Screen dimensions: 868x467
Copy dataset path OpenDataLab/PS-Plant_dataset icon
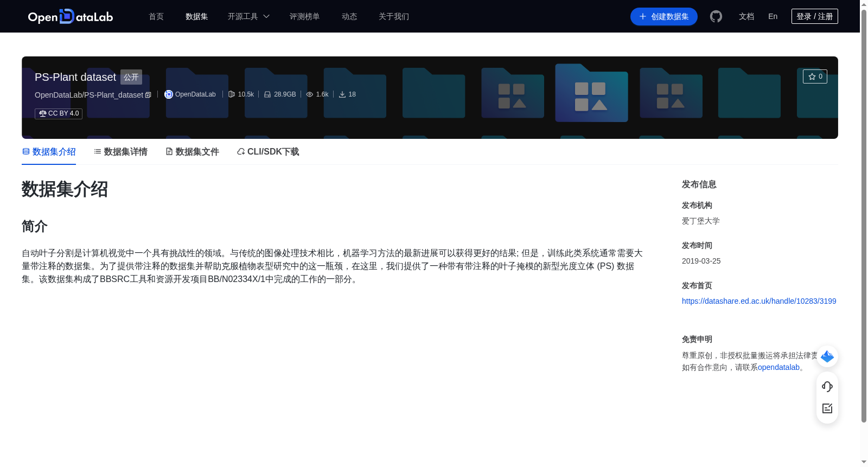[x=148, y=95]
